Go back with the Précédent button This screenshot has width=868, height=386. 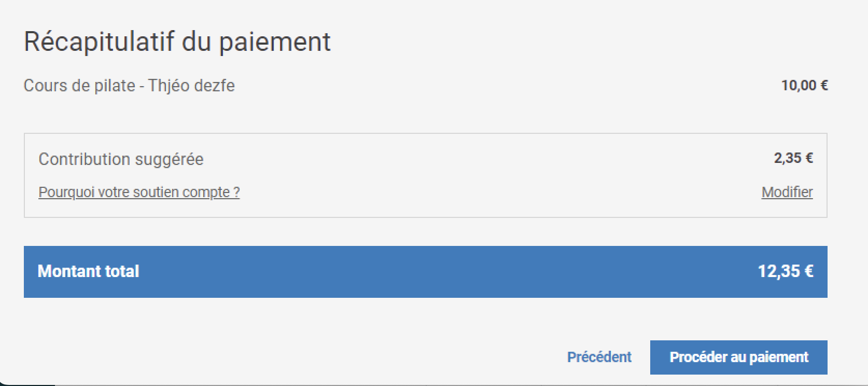coord(599,357)
